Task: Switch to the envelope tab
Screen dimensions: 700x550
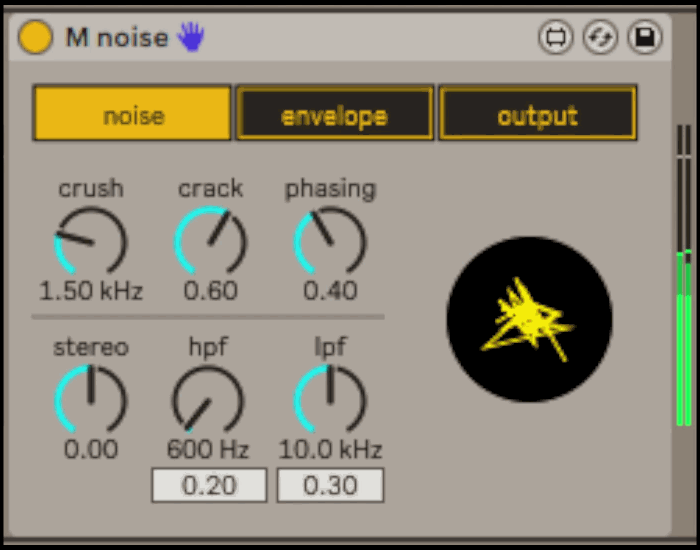Action: tap(335, 115)
